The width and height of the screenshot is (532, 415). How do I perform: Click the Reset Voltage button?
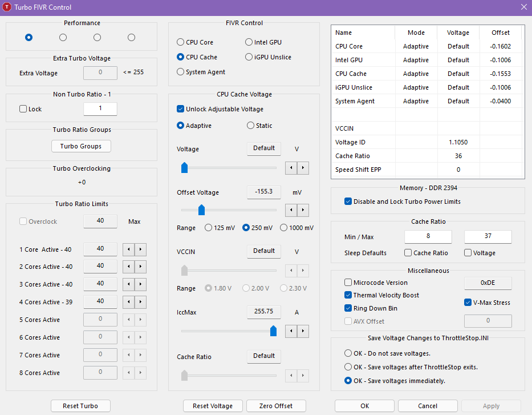(213, 406)
